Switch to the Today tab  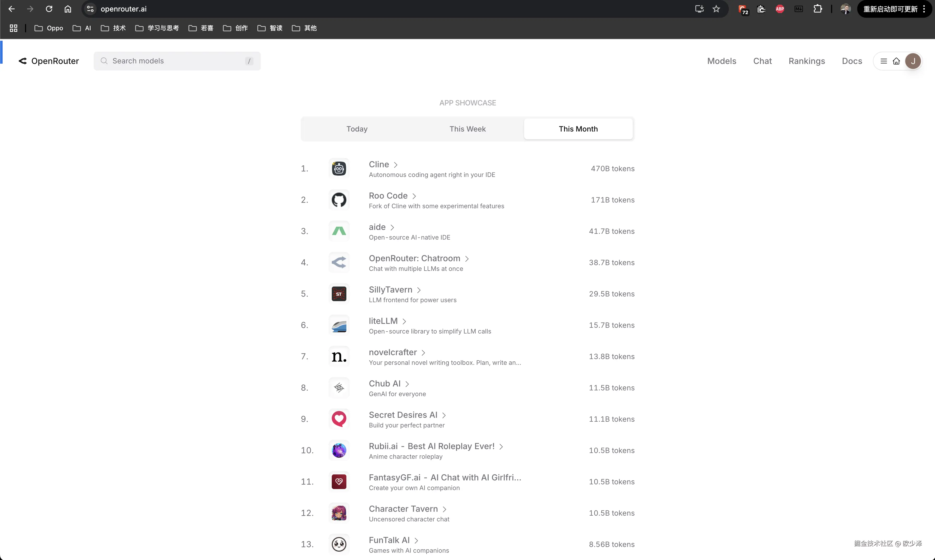point(357,129)
